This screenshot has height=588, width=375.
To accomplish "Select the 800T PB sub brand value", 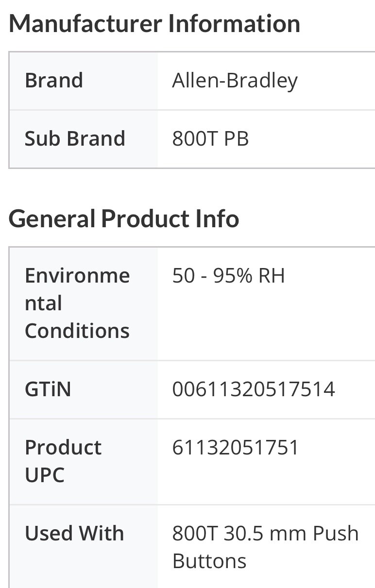I will pos(210,139).
